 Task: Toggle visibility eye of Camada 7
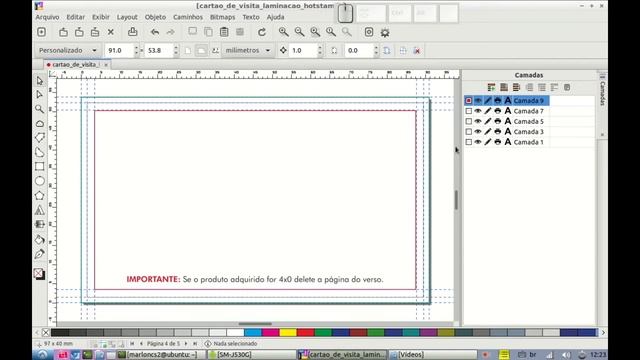click(x=478, y=111)
